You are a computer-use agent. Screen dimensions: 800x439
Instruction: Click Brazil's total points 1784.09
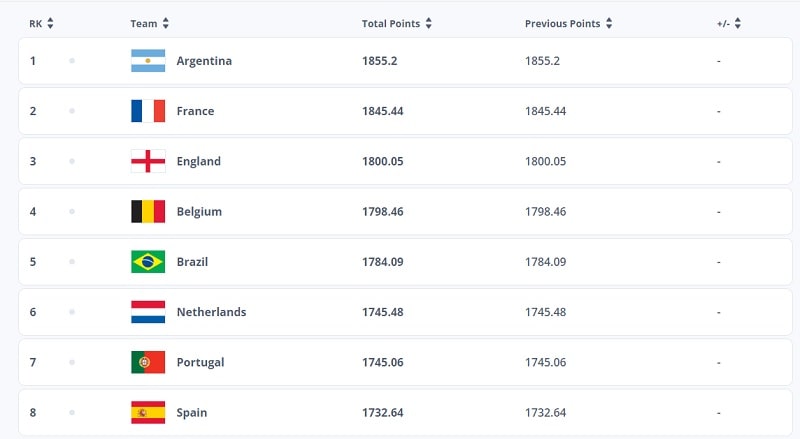point(383,262)
